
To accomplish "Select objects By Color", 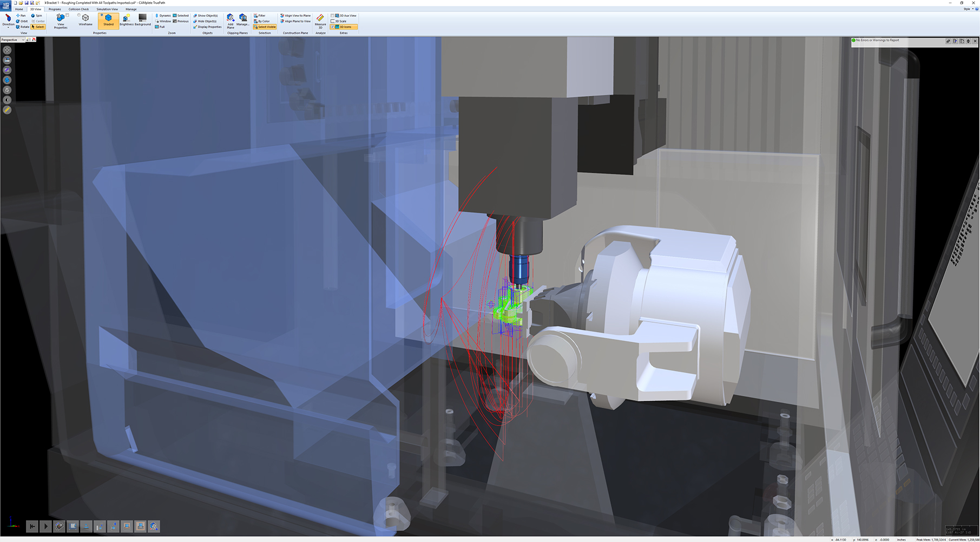I will (x=262, y=21).
